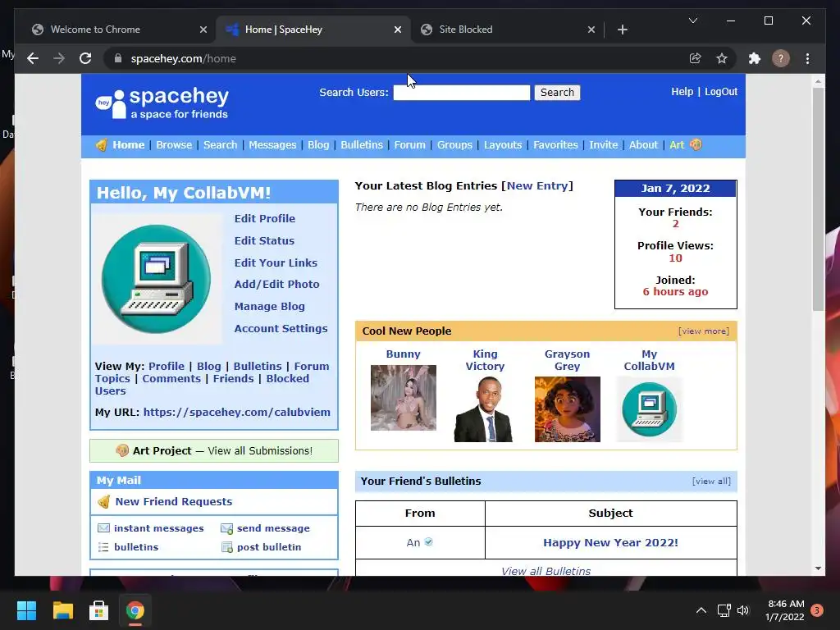
Task: Click the volume speaker tray icon
Action: pyautogui.click(x=743, y=610)
